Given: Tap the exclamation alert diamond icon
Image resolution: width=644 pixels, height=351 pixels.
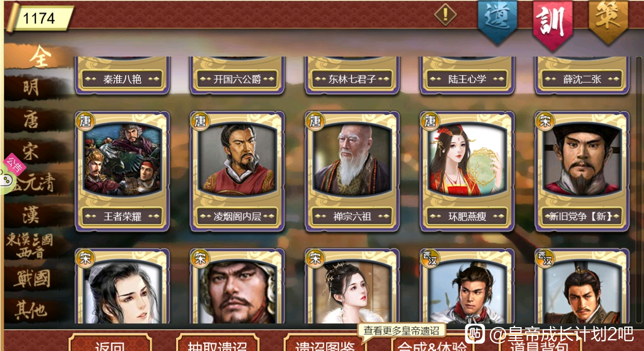Looking at the screenshot, I should coord(445,15).
